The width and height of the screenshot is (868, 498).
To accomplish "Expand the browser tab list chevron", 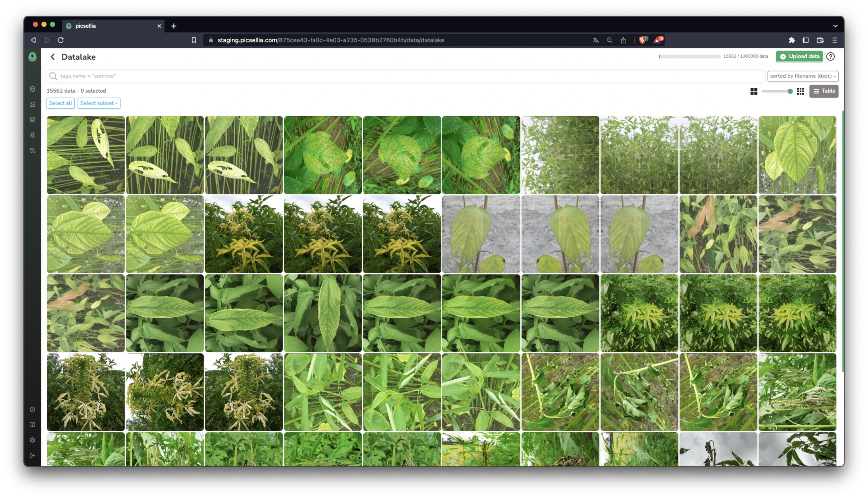I will 835,26.
